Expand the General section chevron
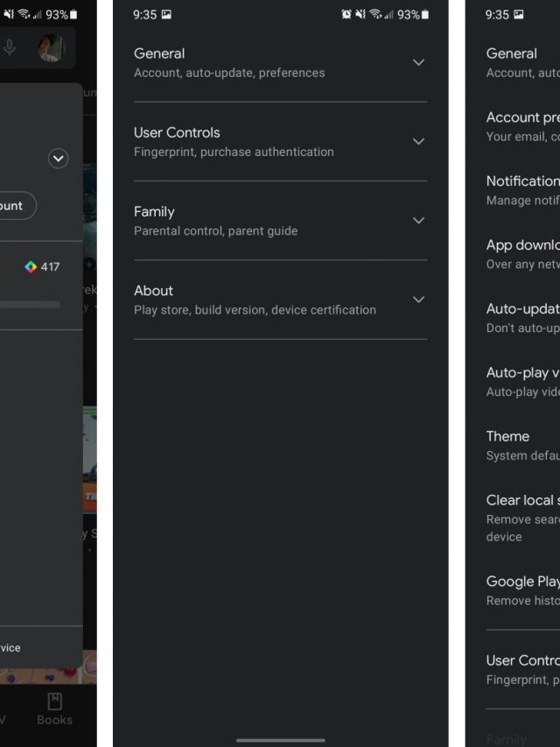 coord(418,62)
